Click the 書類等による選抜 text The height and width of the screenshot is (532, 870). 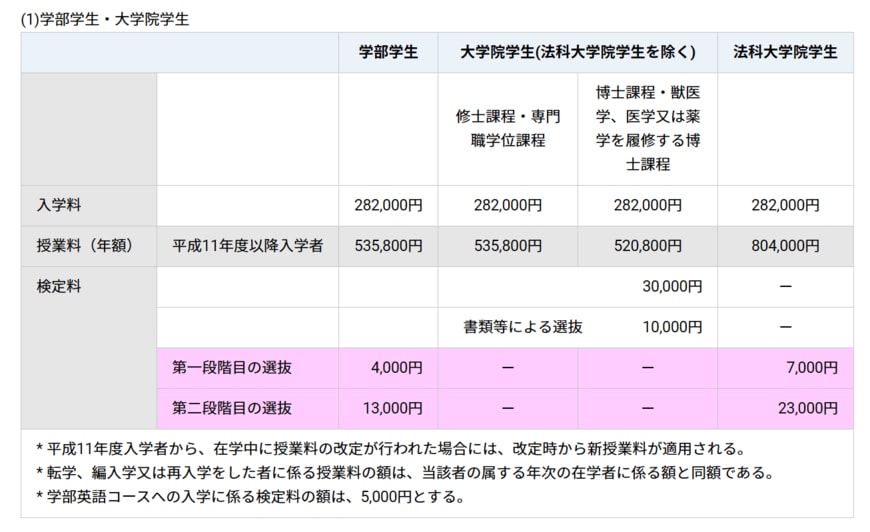(522, 327)
